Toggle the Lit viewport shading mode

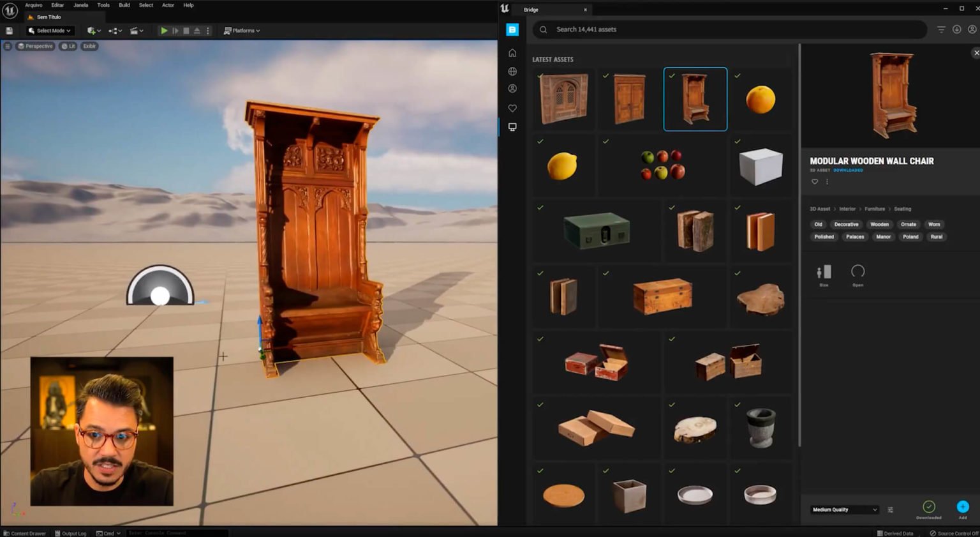(x=68, y=46)
